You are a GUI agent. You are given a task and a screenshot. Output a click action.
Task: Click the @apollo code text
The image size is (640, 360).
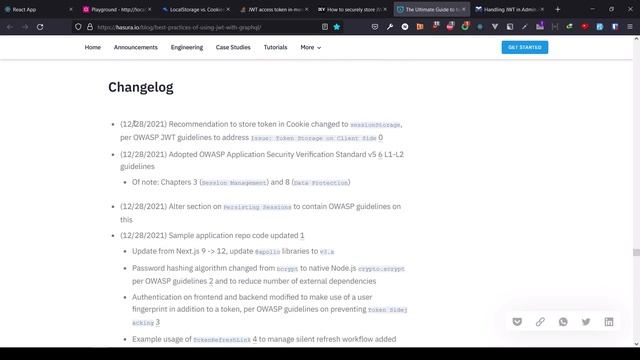pos(267,252)
